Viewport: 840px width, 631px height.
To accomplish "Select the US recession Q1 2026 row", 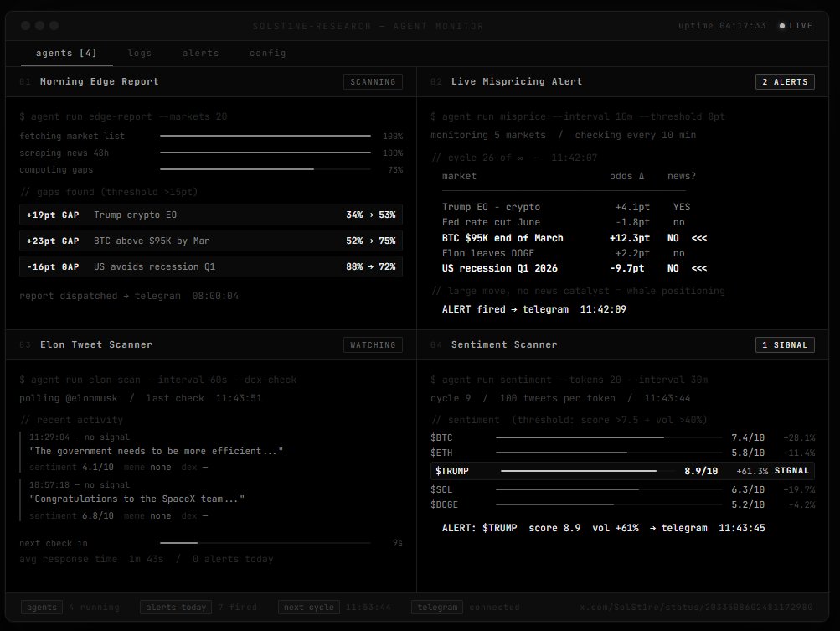I will [x=575, y=268].
